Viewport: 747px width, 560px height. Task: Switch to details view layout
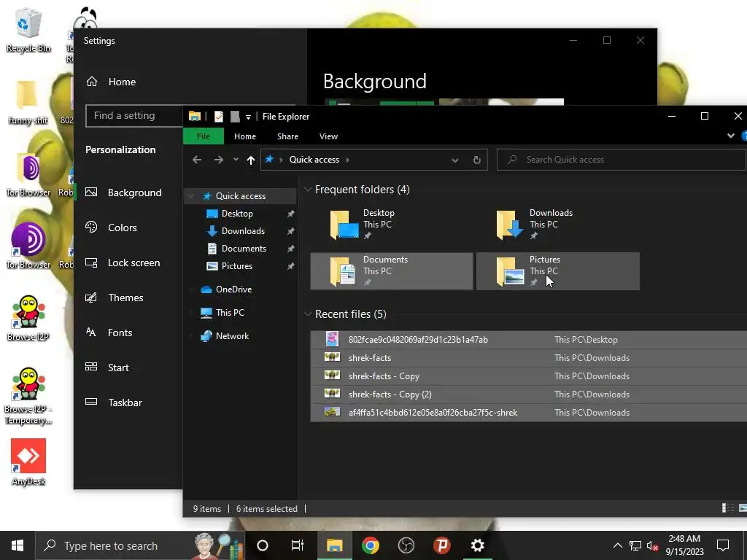click(728, 508)
